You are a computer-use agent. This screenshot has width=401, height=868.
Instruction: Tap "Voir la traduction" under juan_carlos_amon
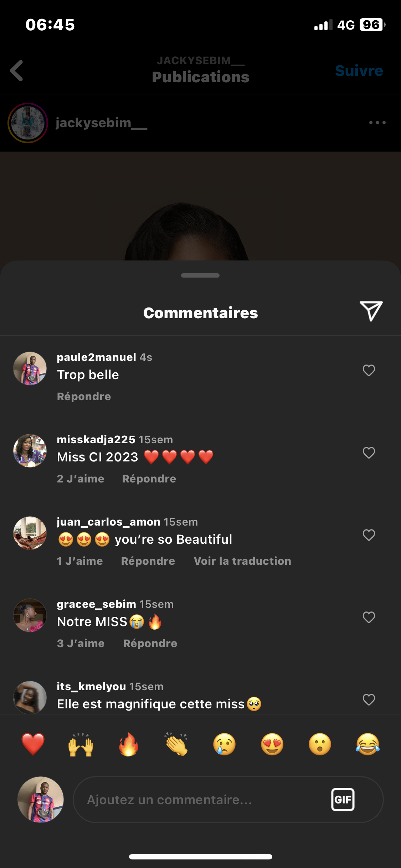click(x=242, y=561)
